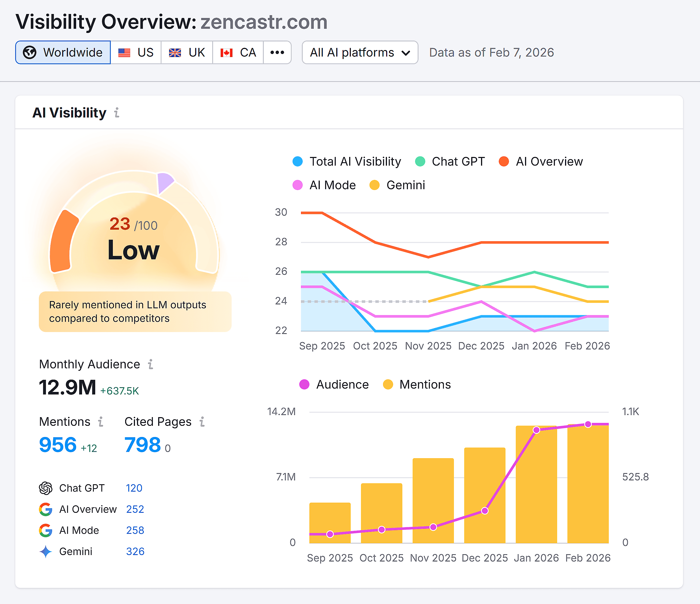This screenshot has height=604, width=700.
Task: Click the globe icon on Worldwide filter
Action: (x=30, y=52)
